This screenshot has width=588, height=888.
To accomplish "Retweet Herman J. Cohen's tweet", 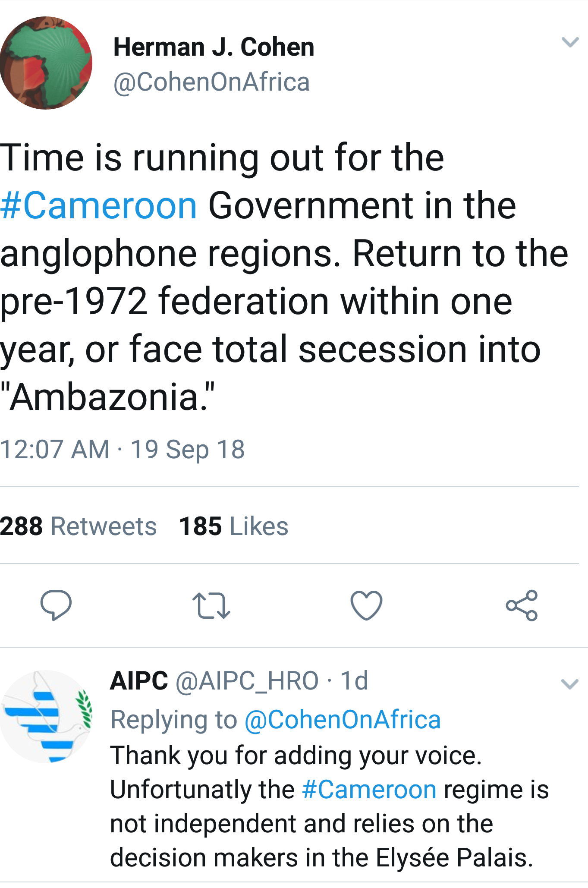I will (211, 605).
